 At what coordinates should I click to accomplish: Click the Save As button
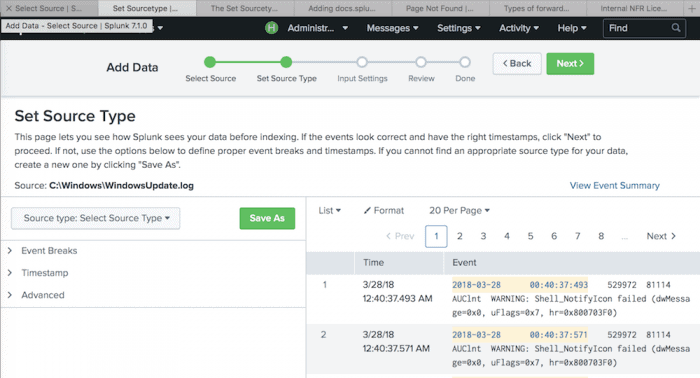(267, 218)
